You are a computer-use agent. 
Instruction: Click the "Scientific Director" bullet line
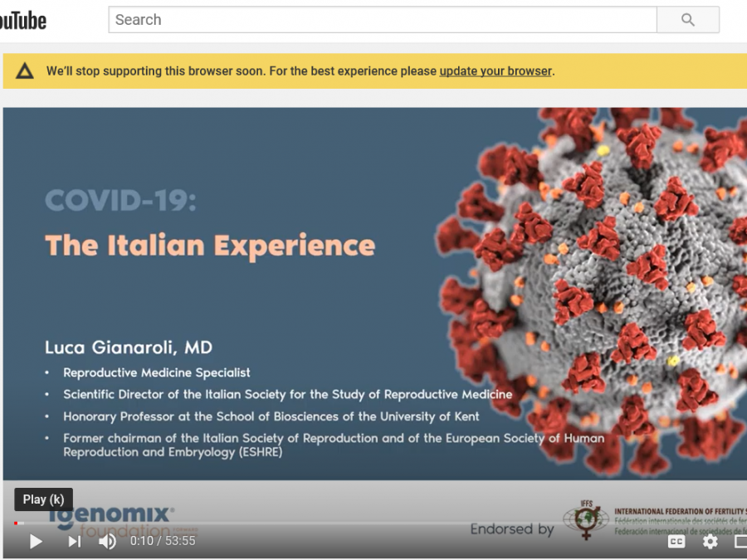point(288,394)
